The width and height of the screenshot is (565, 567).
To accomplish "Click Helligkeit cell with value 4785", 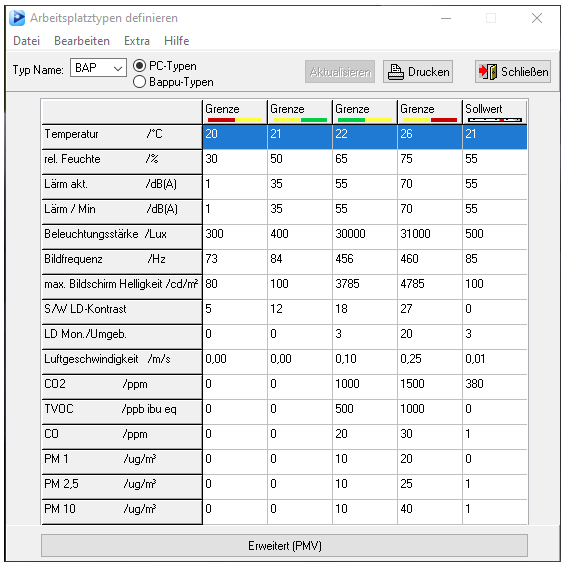I will coord(430,286).
